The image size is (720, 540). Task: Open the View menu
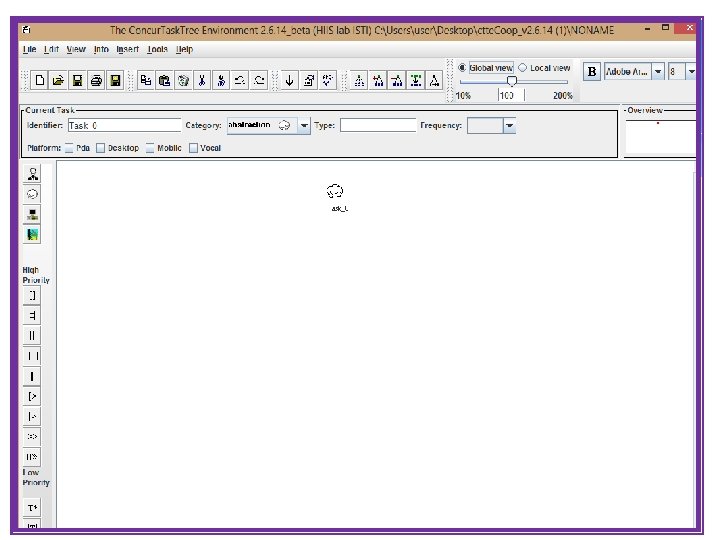point(76,49)
